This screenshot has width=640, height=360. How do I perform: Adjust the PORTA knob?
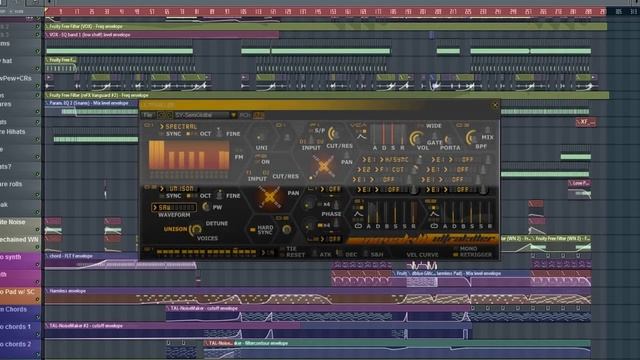(449, 140)
